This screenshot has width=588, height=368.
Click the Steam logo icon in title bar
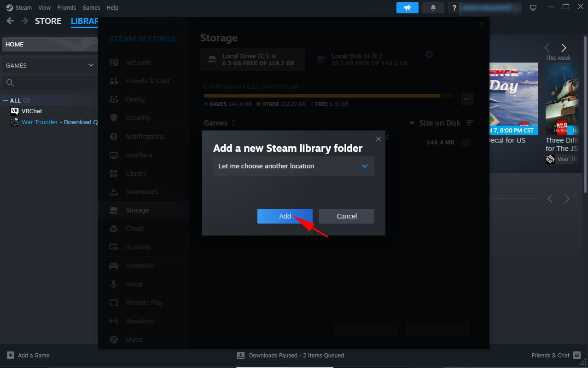click(9, 7)
